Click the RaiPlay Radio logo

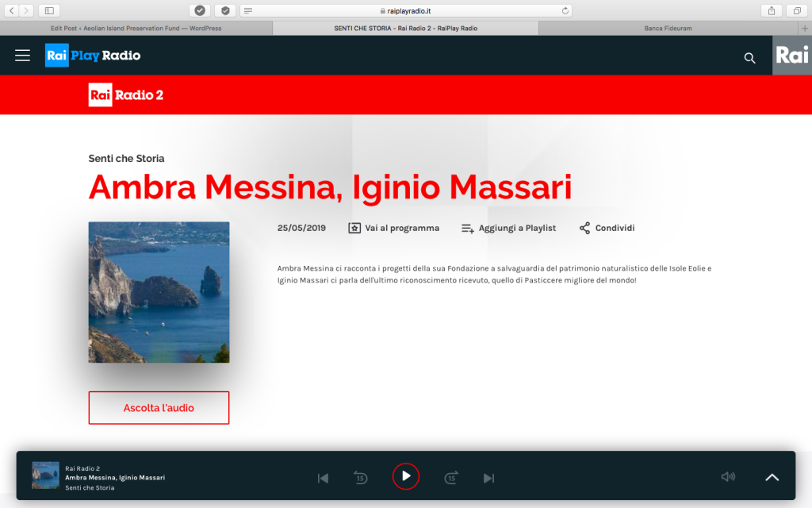[93, 56]
